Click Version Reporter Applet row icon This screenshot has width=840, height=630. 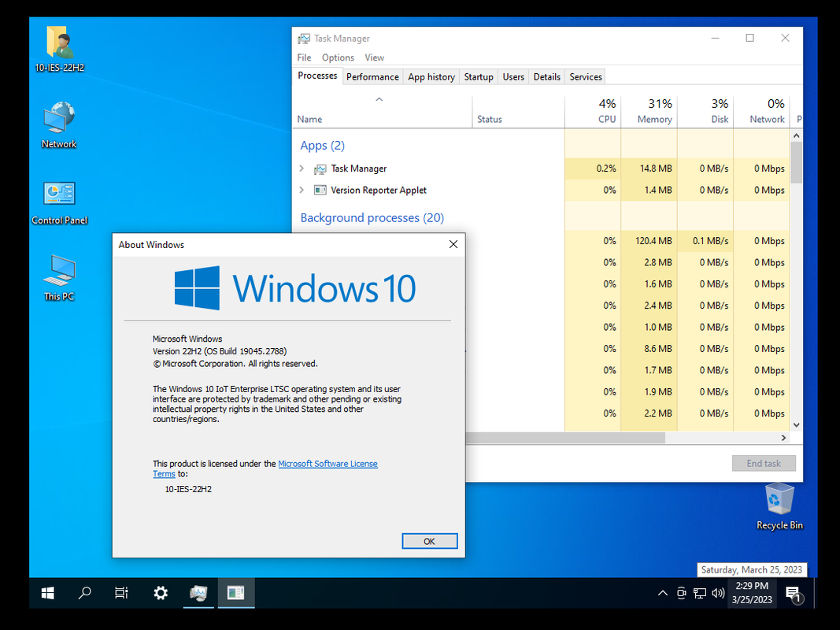coord(320,190)
